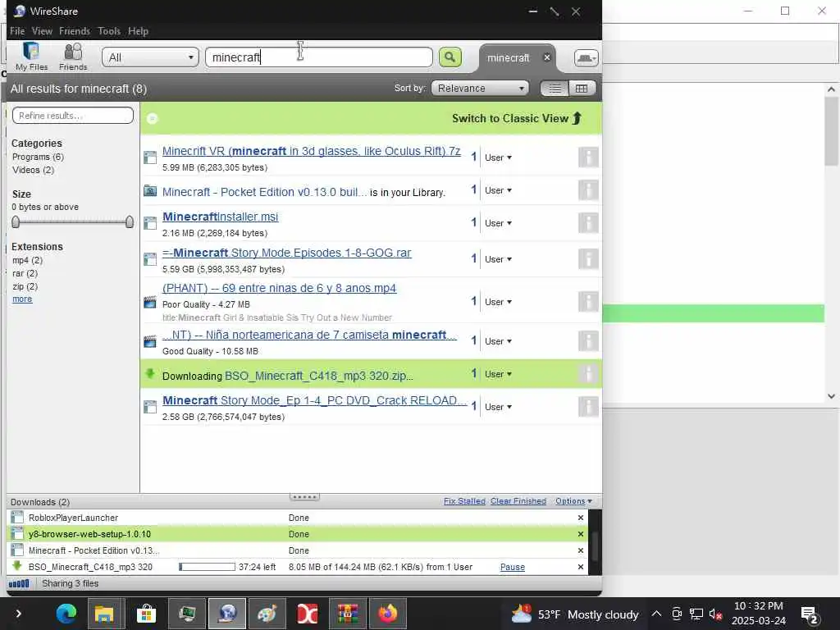Select the RobloxPlayerLauncher download row
The image size is (840, 630).
click(298, 518)
